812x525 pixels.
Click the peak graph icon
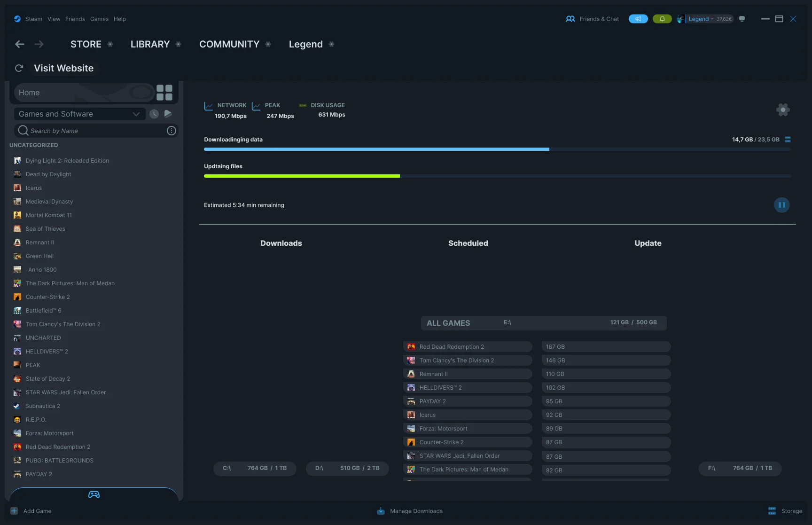tap(256, 106)
